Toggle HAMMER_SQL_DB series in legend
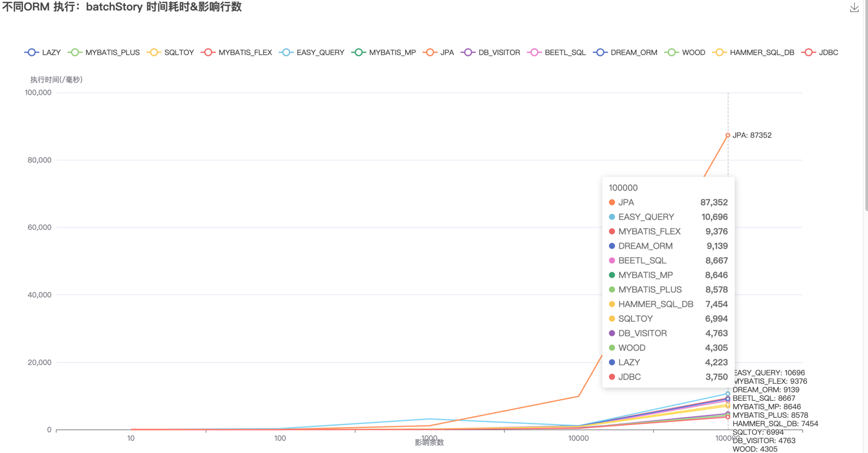 click(753, 53)
